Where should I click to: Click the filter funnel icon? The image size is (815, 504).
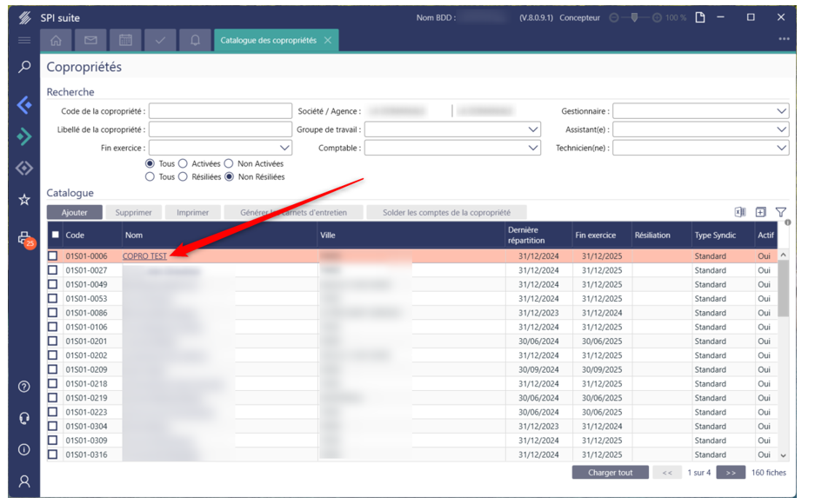point(781,212)
